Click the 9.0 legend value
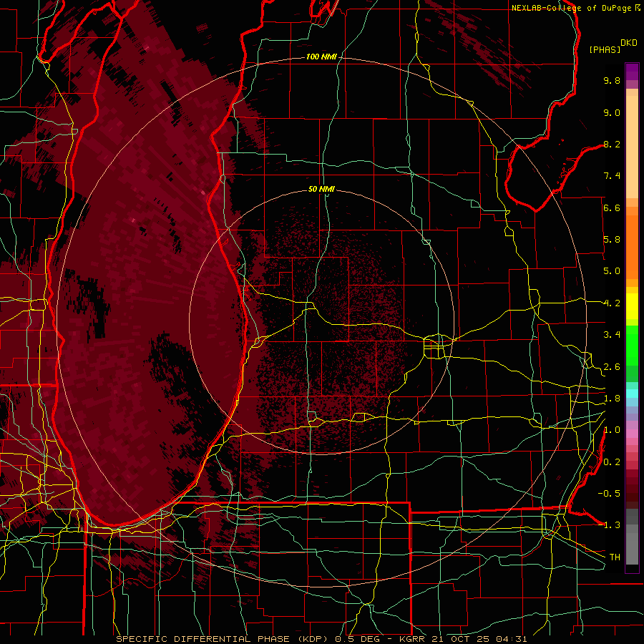The width and height of the screenshot is (644, 644). point(612,113)
